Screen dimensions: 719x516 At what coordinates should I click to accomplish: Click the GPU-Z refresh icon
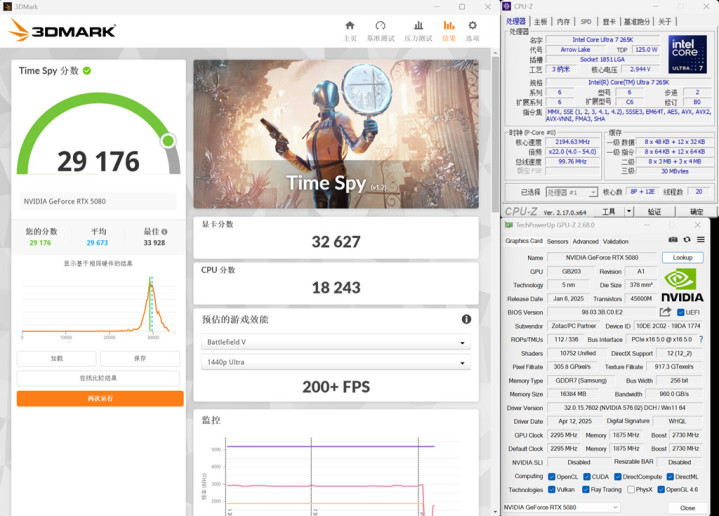(686, 240)
